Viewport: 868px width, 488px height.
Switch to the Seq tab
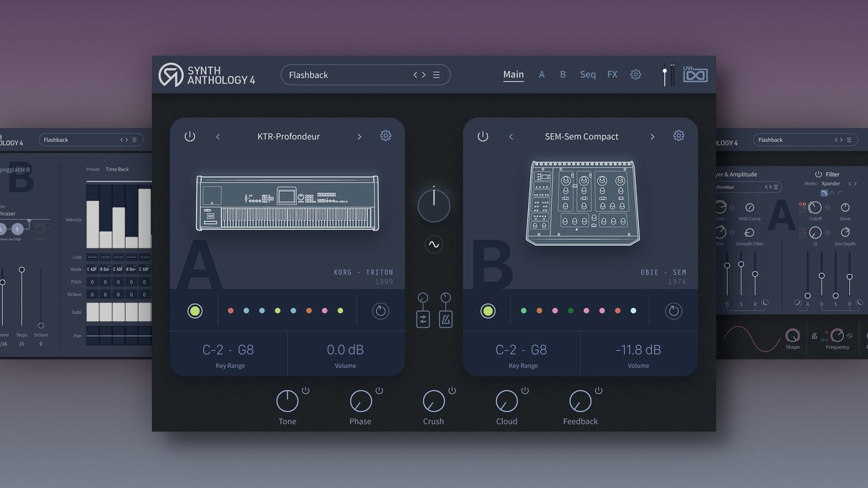[x=587, y=74]
